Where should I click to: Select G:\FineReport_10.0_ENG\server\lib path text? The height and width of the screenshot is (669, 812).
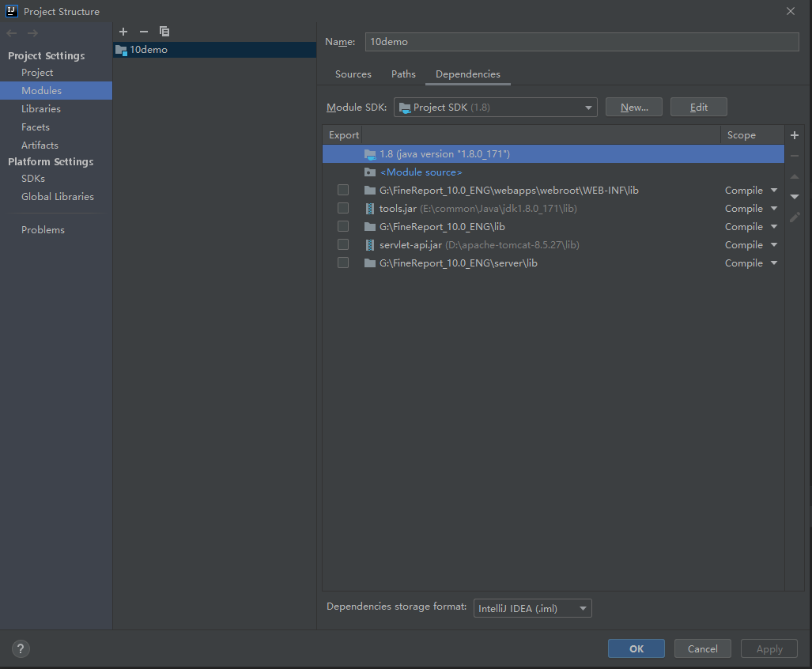click(x=459, y=263)
